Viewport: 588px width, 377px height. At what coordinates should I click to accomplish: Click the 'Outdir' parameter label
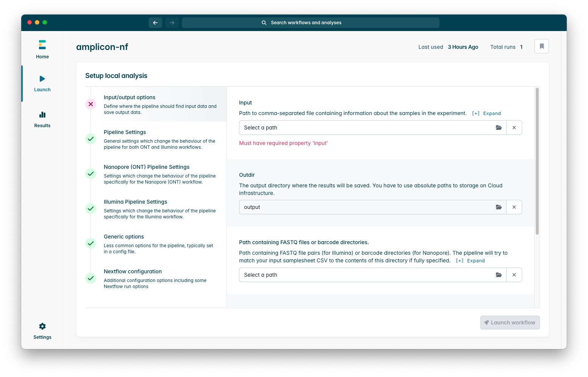pos(247,175)
